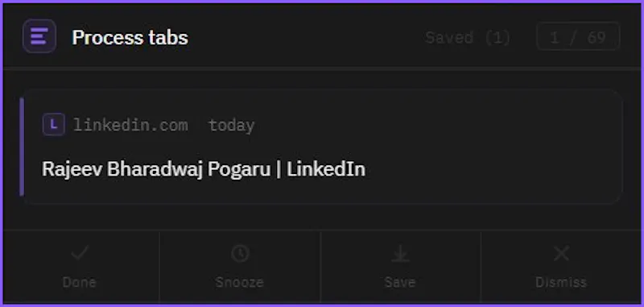
Task: Click blank space between card and action bar
Action: click(x=322, y=217)
